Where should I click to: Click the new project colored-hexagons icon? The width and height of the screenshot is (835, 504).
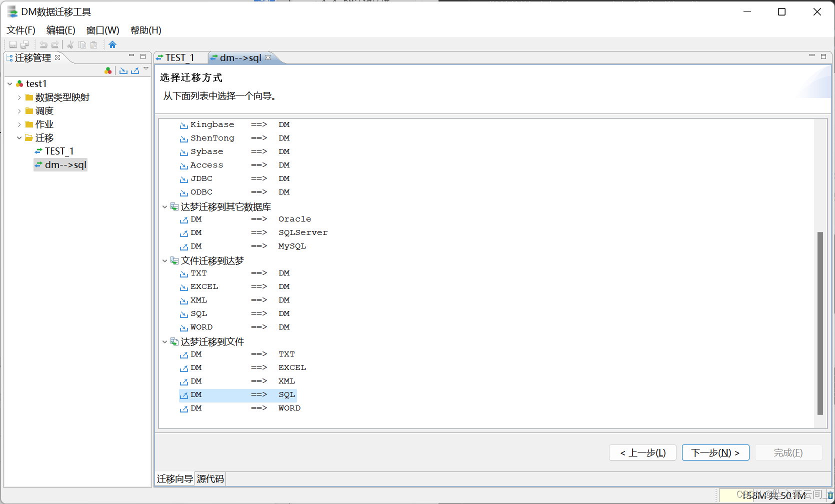click(108, 70)
